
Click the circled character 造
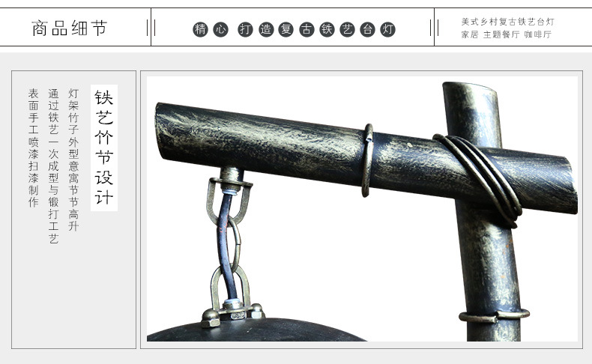(266, 29)
